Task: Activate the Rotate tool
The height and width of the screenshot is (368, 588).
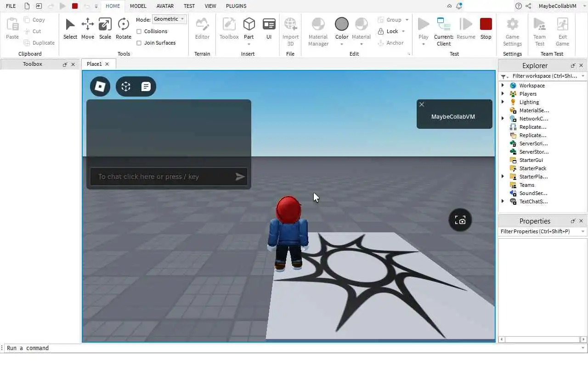Action: tap(123, 29)
